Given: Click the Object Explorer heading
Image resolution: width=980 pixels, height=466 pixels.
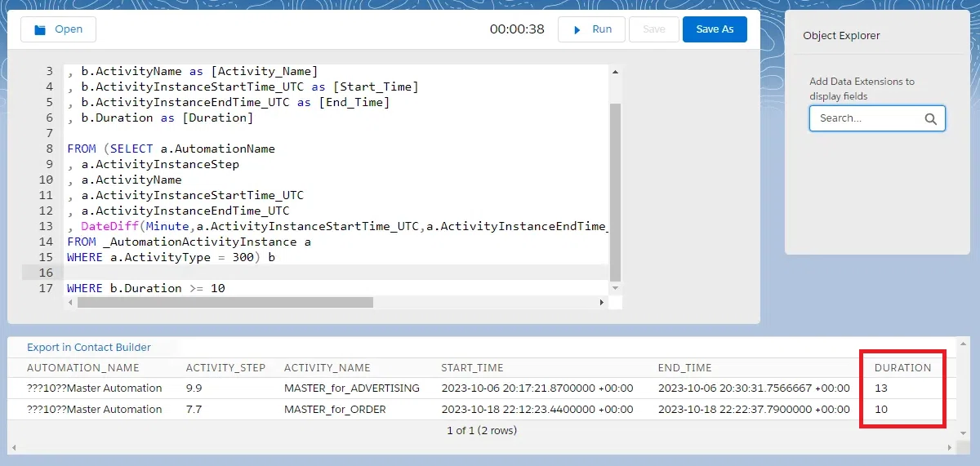Looking at the screenshot, I should pos(842,36).
